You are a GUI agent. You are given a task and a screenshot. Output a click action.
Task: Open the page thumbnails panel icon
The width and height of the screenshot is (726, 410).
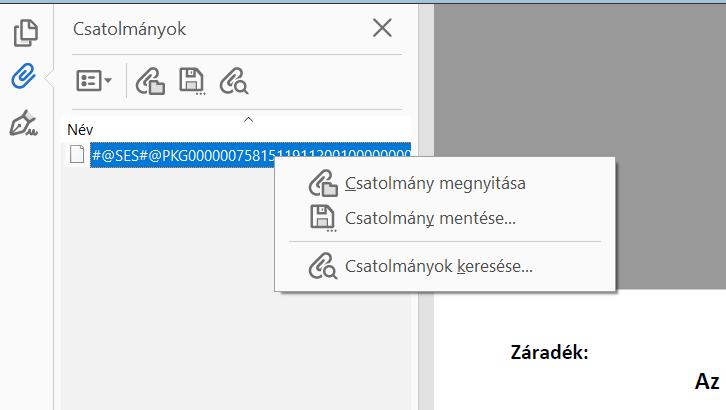pyautogui.click(x=25, y=33)
